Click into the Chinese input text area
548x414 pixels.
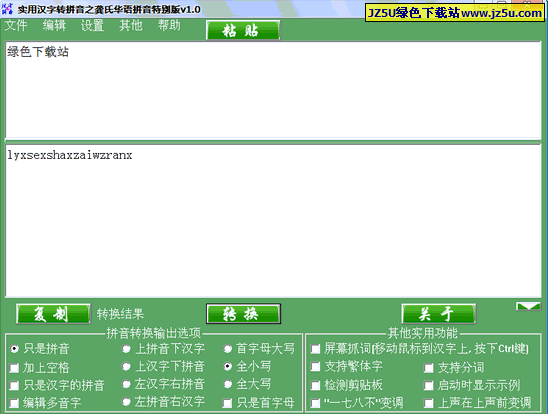pos(273,90)
